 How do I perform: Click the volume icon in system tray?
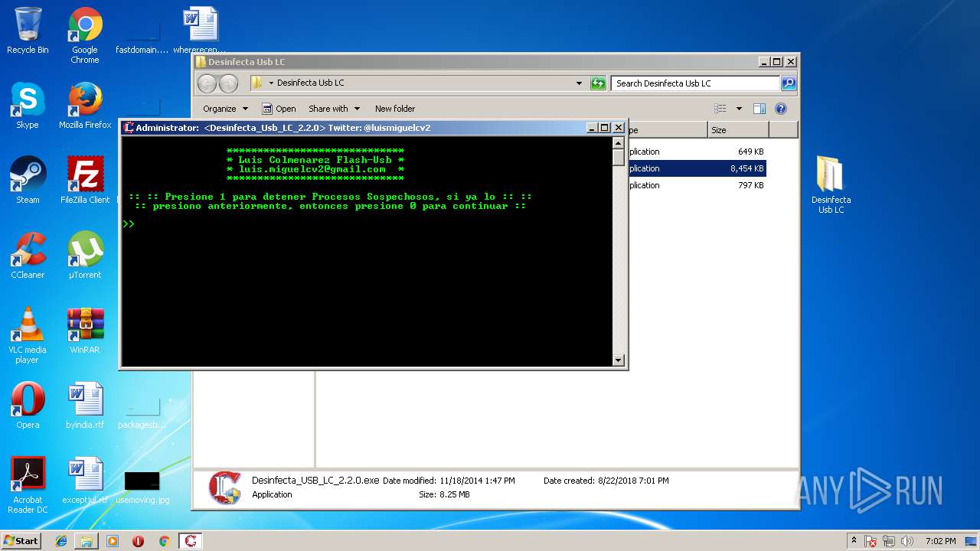(908, 541)
